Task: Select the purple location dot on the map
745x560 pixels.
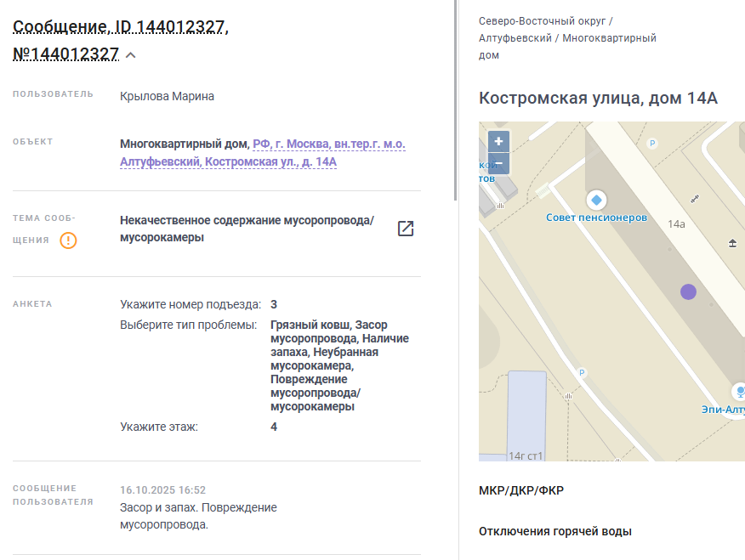Action: (688, 291)
